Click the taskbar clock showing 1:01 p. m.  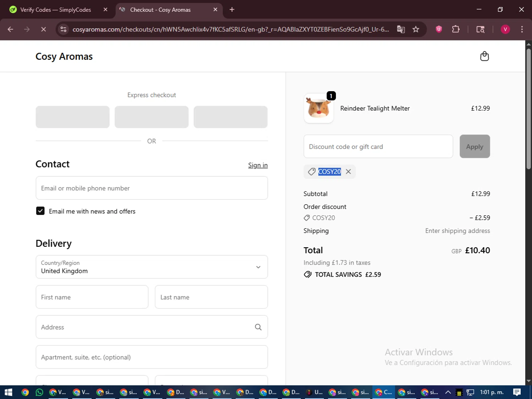coord(492,392)
